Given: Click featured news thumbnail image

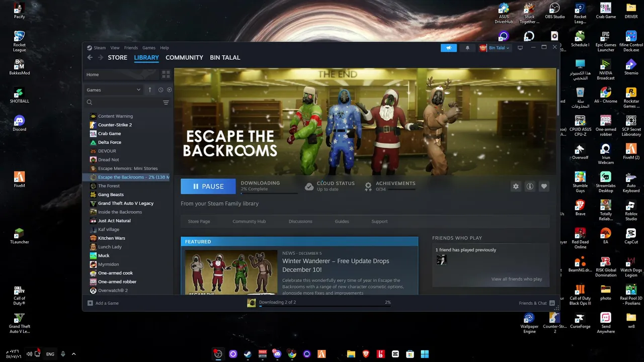Looking at the screenshot, I should click(x=231, y=272).
